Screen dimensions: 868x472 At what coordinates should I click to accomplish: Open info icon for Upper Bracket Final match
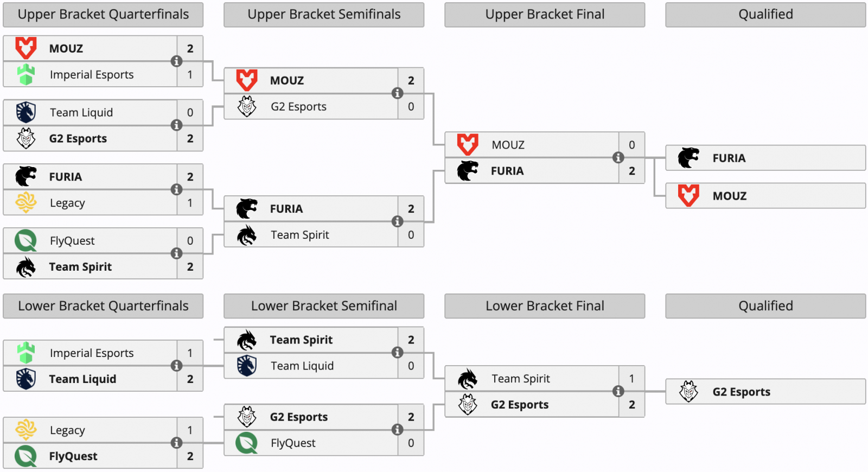point(618,158)
